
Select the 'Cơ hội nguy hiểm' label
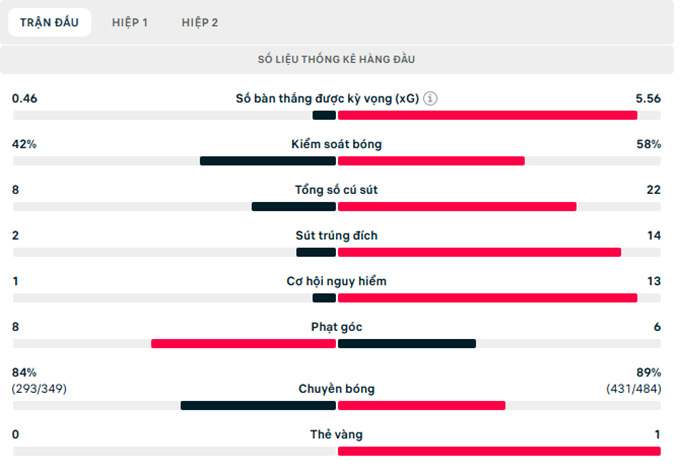336,281
